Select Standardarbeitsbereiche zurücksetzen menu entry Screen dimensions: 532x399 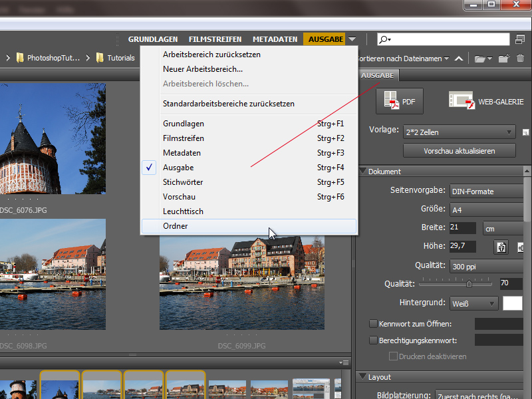point(229,104)
